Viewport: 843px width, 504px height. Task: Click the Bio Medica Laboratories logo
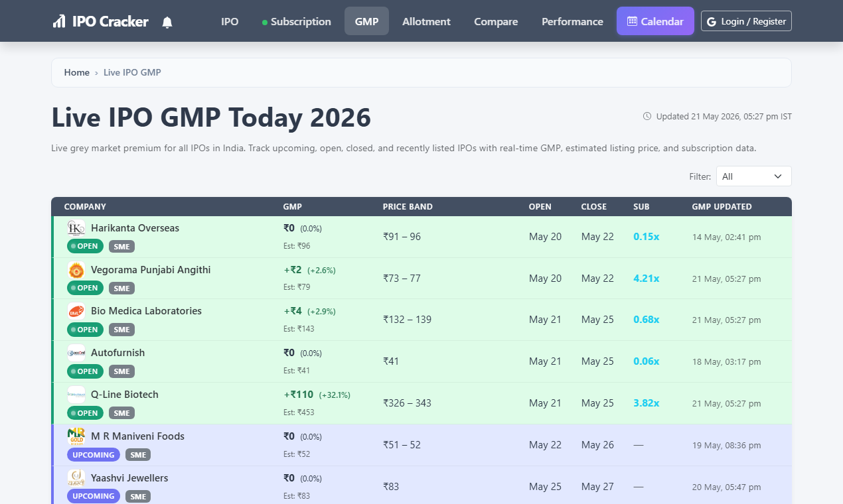point(76,311)
